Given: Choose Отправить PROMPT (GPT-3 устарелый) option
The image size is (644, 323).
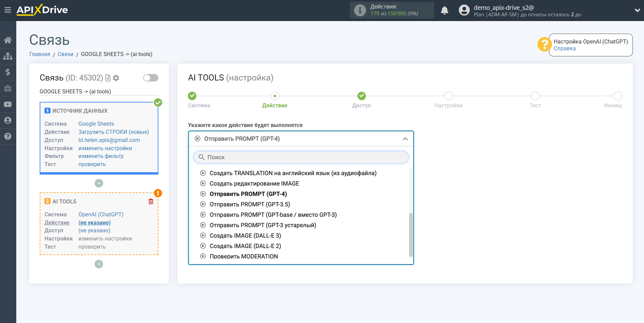Looking at the screenshot, I should pos(263,225).
